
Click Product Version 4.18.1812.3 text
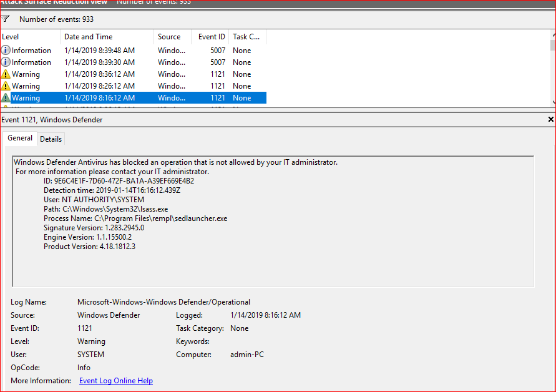(x=89, y=246)
